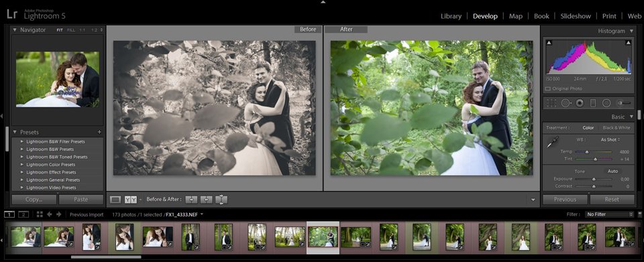Set Treatment to Color
This screenshot has height=262, width=644.
pos(588,127)
